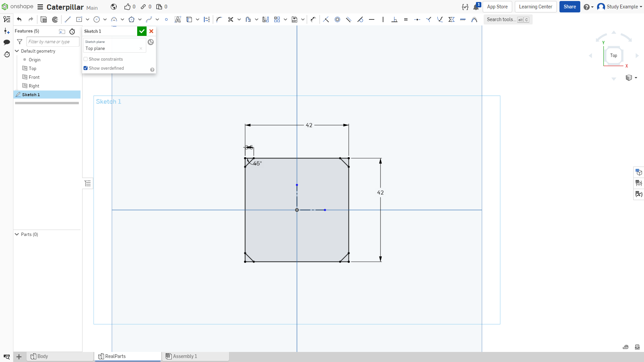
Task: Switch to the Assembly 1 tab
Action: tap(196, 356)
